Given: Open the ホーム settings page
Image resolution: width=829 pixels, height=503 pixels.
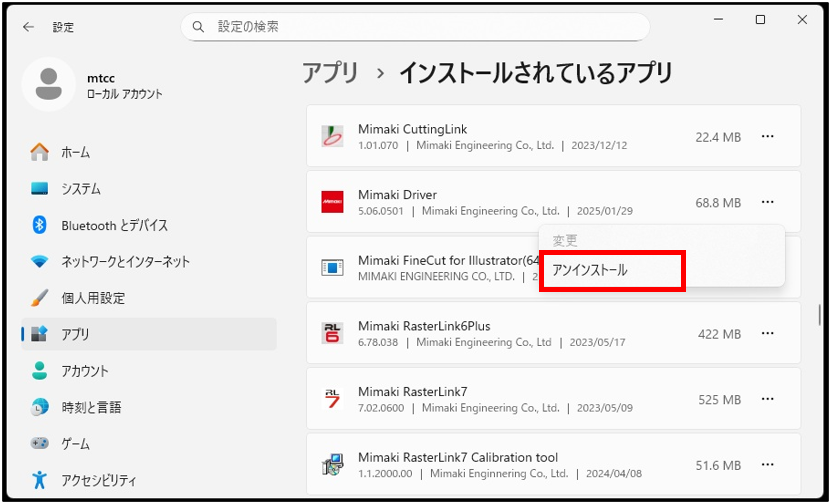Looking at the screenshot, I should pyautogui.click(x=75, y=152).
